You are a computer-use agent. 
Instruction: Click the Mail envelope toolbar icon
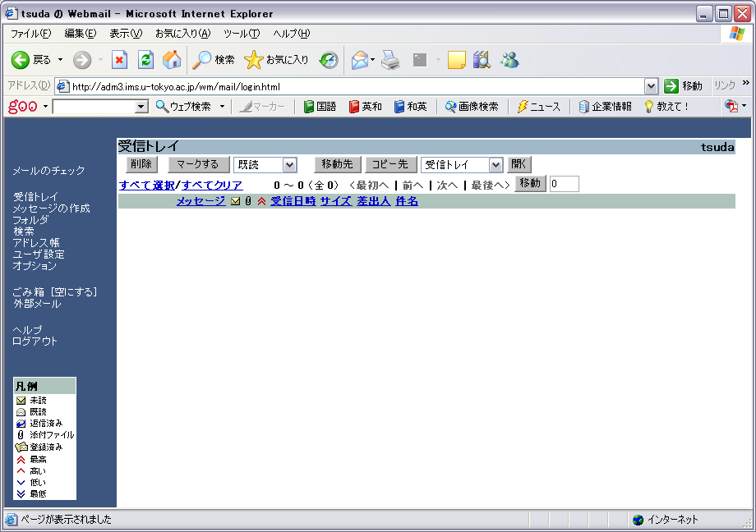tap(359, 60)
